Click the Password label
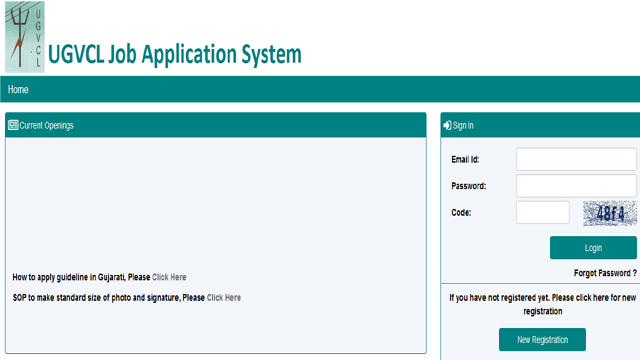 (x=469, y=186)
